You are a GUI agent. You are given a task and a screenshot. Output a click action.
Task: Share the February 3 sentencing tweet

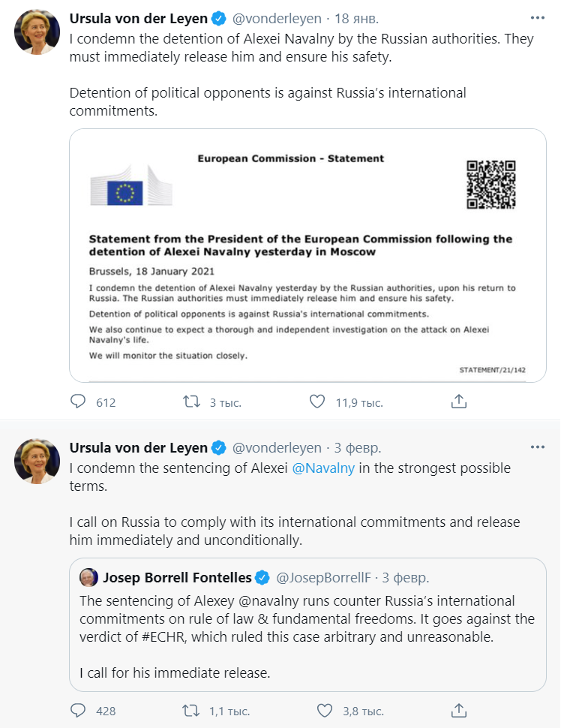tap(459, 710)
